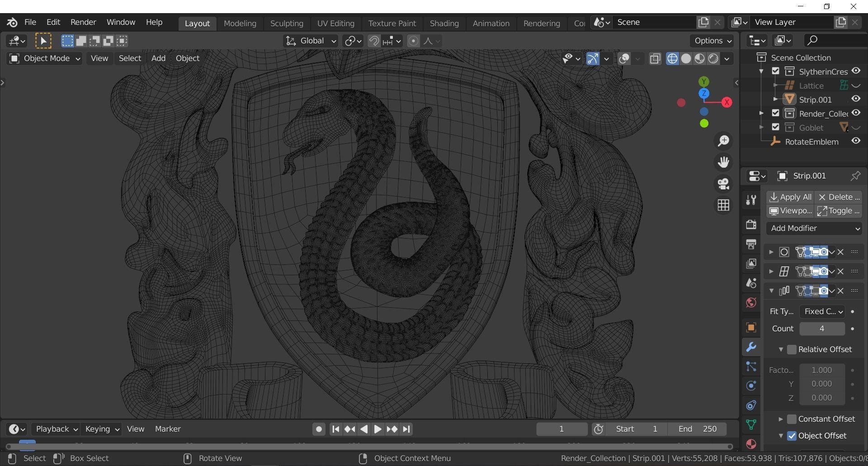
Task: Play the animation forward
Action: click(x=378, y=429)
